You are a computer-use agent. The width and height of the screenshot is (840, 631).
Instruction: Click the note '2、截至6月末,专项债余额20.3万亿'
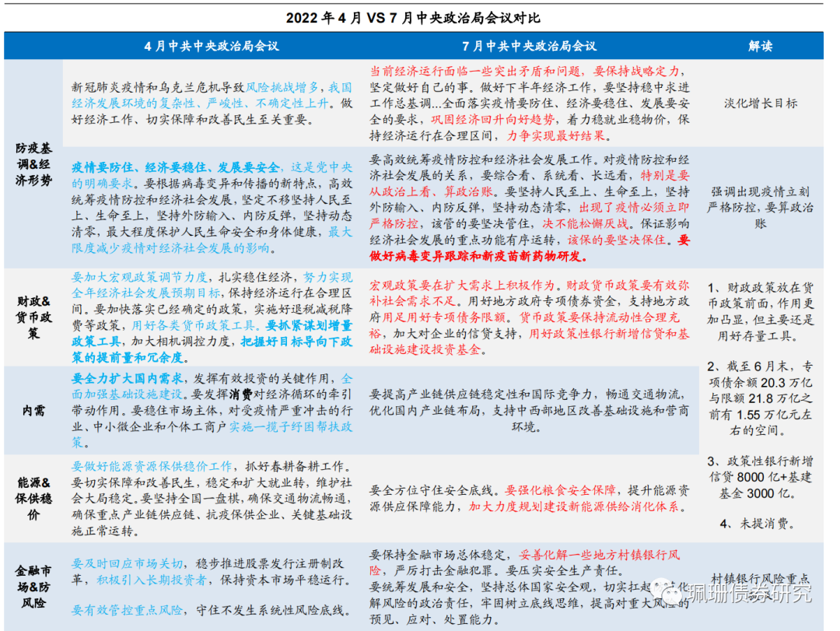[760, 374]
